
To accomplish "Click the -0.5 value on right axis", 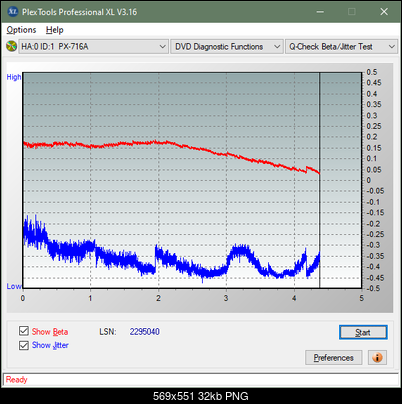I will coord(373,288).
